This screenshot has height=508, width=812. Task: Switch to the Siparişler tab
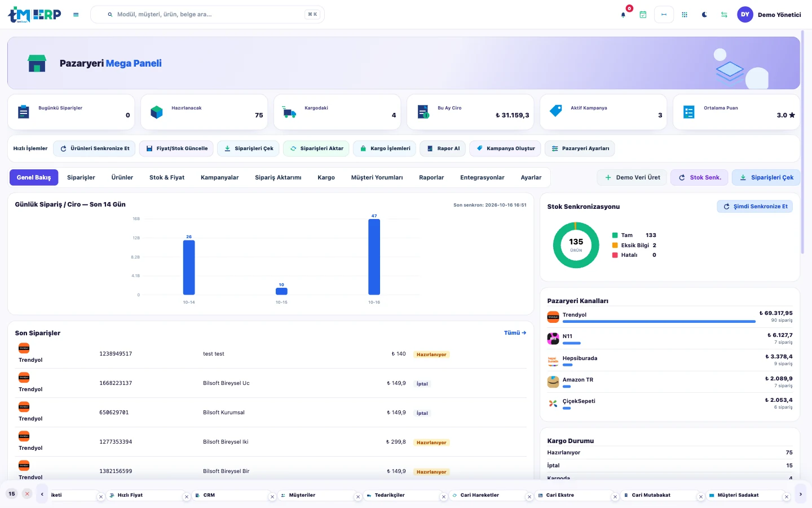point(81,177)
